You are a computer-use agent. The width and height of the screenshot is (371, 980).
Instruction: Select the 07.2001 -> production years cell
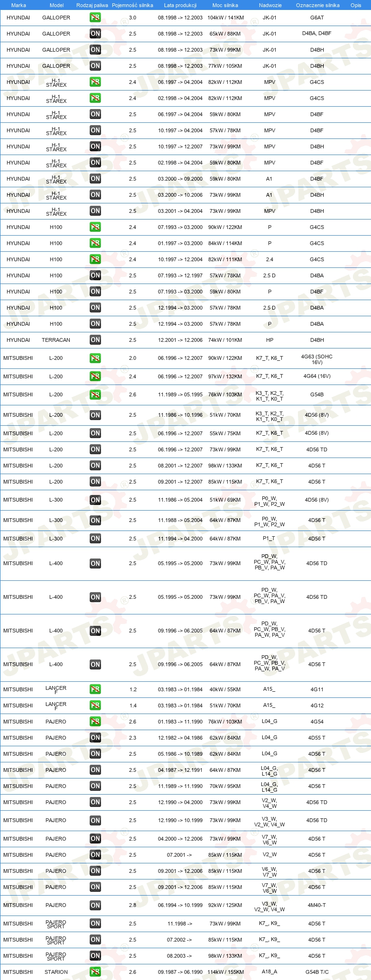coord(179,855)
